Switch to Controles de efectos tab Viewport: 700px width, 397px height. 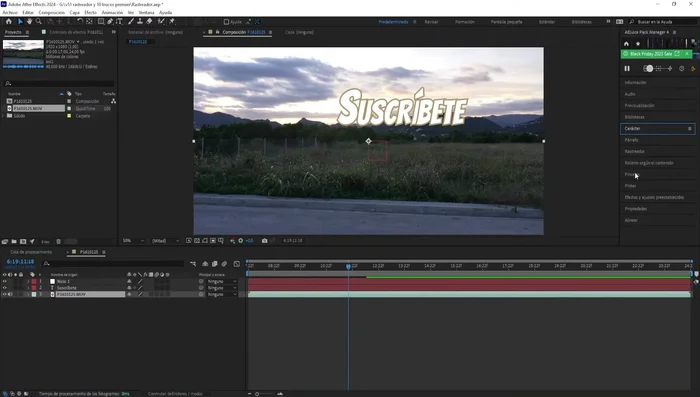point(76,32)
